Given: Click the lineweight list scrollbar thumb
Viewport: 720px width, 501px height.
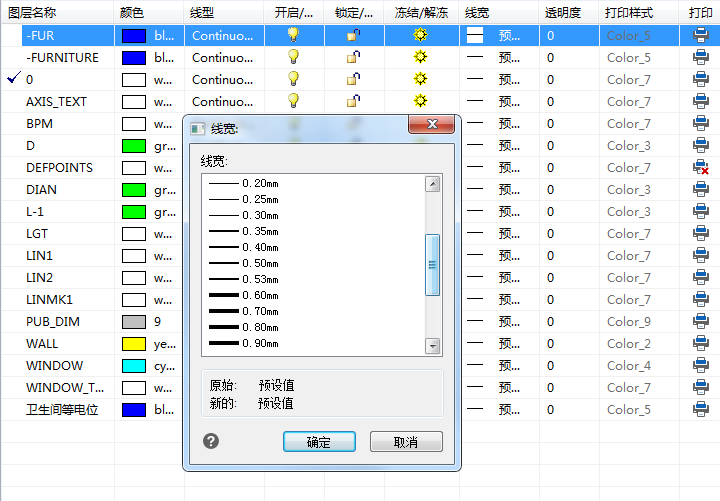Looking at the screenshot, I should (x=433, y=265).
